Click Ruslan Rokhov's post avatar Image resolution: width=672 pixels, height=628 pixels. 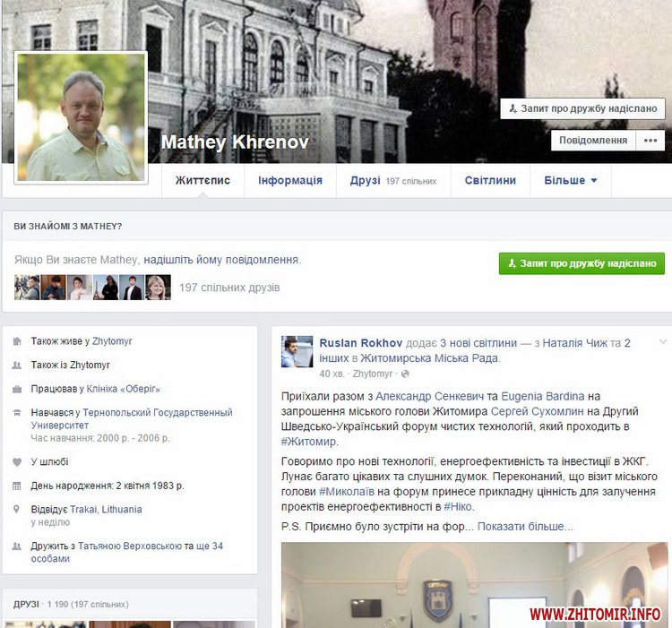(x=297, y=351)
